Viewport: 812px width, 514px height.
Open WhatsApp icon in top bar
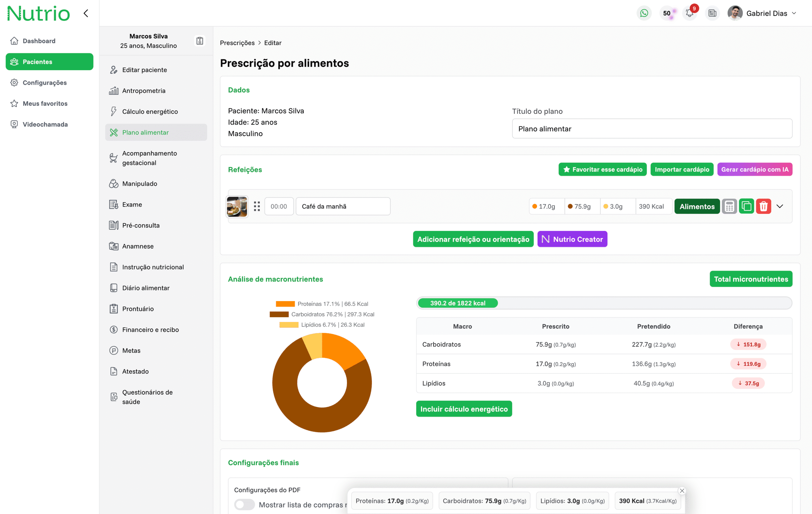pyautogui.click(x=644, y=13)
